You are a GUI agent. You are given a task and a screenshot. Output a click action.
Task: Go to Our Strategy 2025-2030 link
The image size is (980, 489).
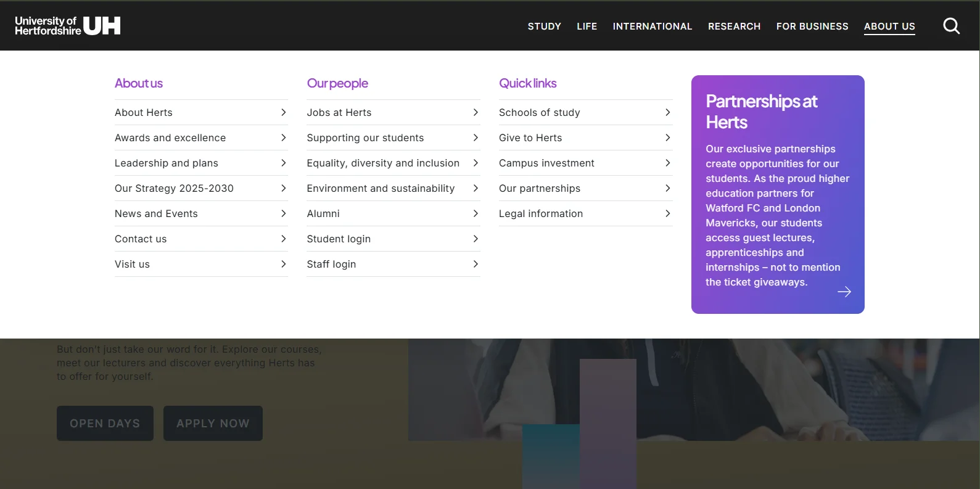click(x=201, y=188)
